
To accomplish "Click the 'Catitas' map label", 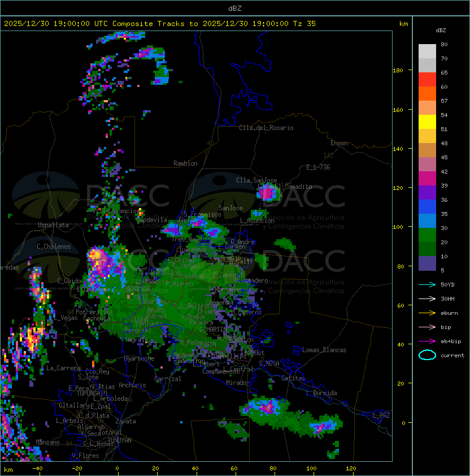I will click(x=293, y=378).
